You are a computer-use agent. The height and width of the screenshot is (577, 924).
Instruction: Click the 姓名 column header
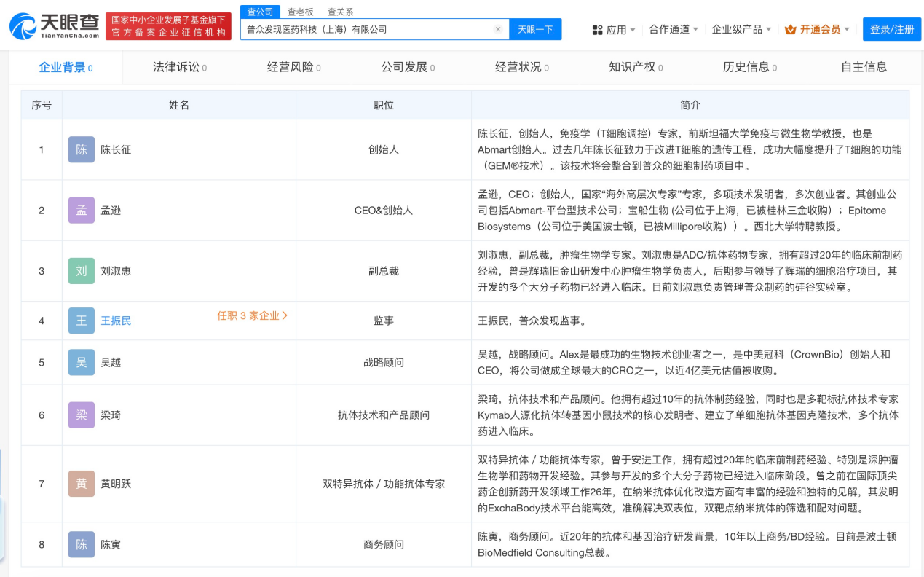click(x=179, y=105)
